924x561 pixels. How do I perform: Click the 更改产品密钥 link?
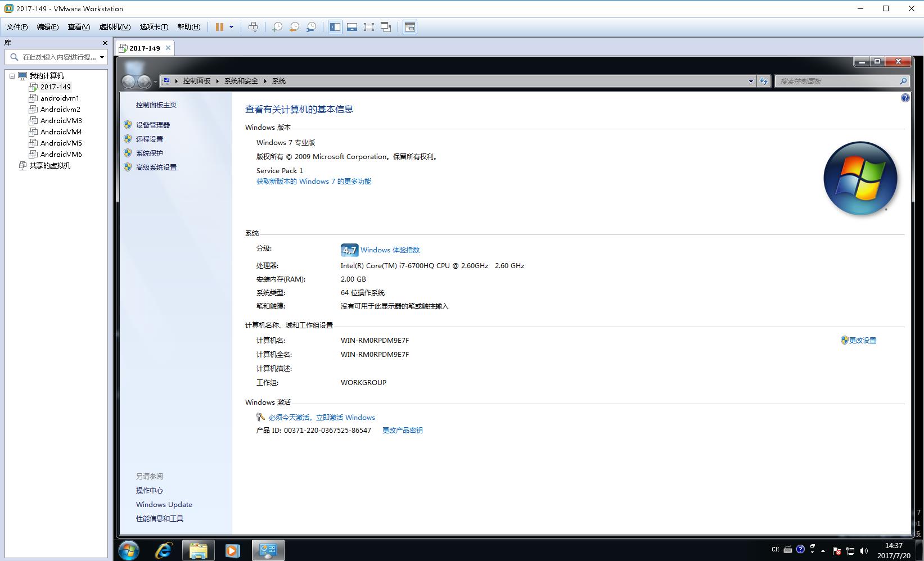[402, 431]
